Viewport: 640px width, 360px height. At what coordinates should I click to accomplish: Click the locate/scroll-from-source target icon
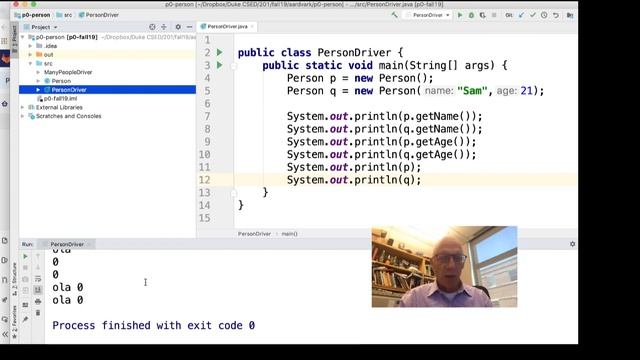(x=152, y=27)
